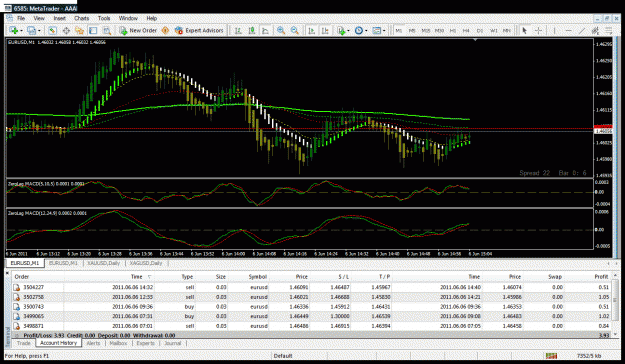
Task: Toggle the chart shift icon
Action: (325, 30)
